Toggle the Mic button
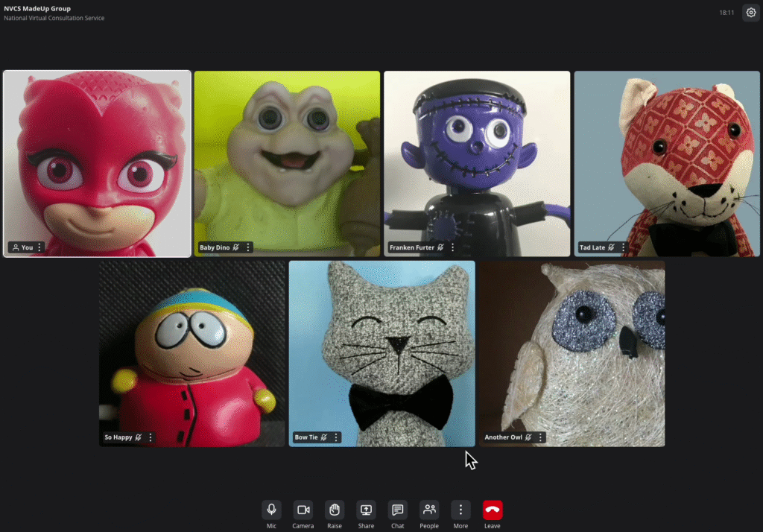763x532 pixels. tap(271, 510)
